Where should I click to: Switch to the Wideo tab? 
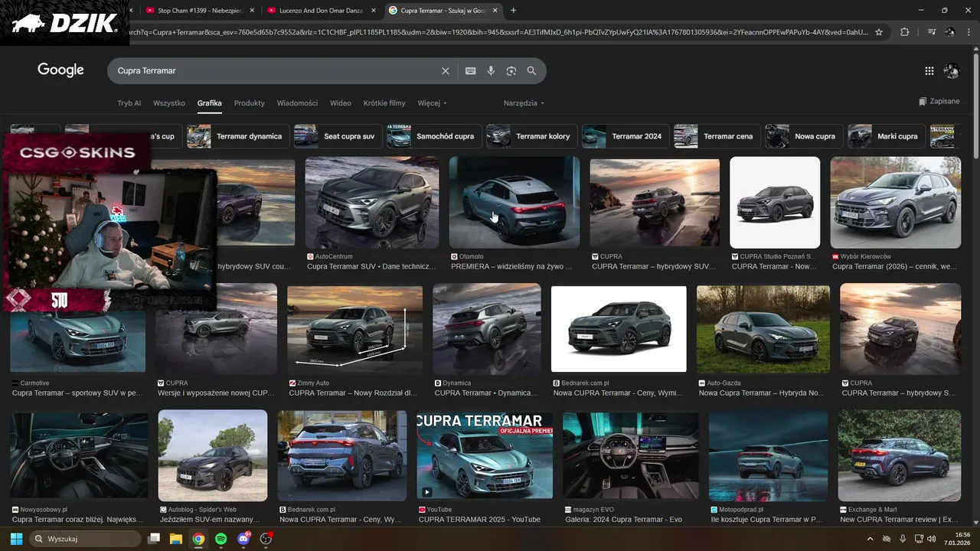(341, 103)
